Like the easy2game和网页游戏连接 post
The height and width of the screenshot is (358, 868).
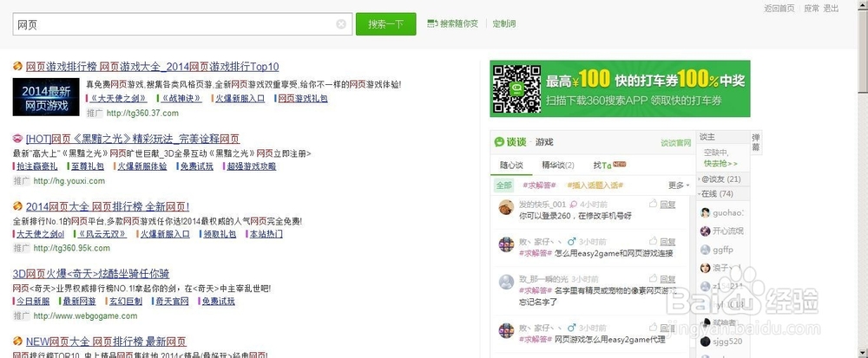point(653,242)
